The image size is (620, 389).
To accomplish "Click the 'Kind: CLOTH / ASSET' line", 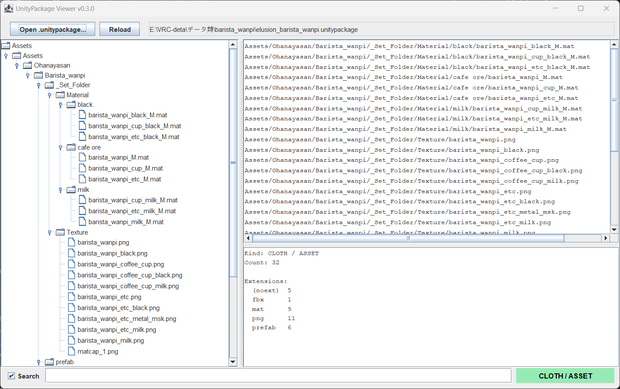I will click(282, 253).
